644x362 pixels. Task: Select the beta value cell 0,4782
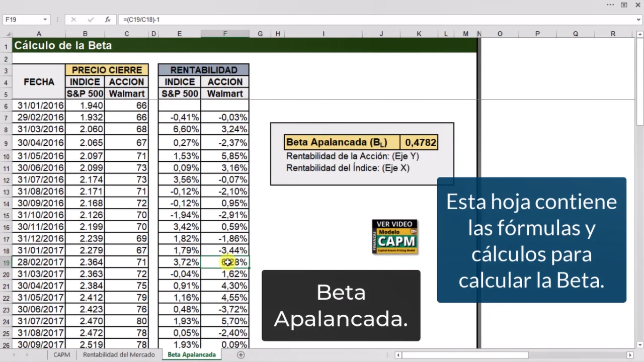[419, 143]
